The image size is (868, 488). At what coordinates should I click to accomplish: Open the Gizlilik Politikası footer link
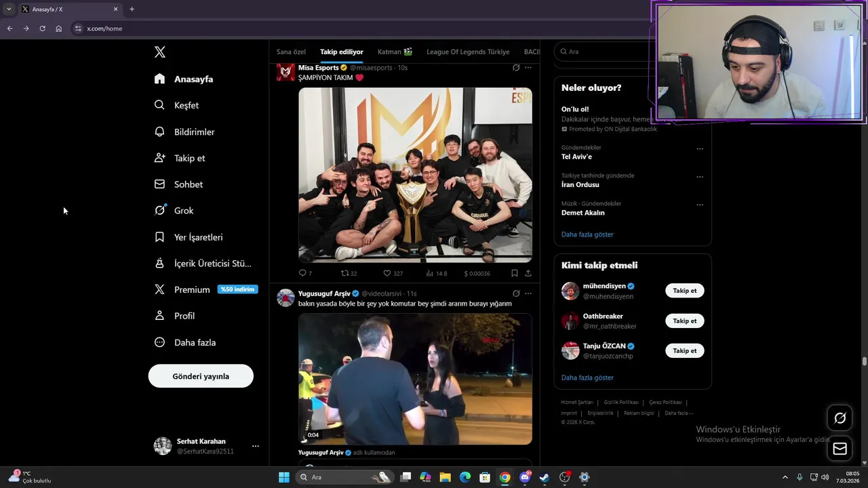click(621, 402)
